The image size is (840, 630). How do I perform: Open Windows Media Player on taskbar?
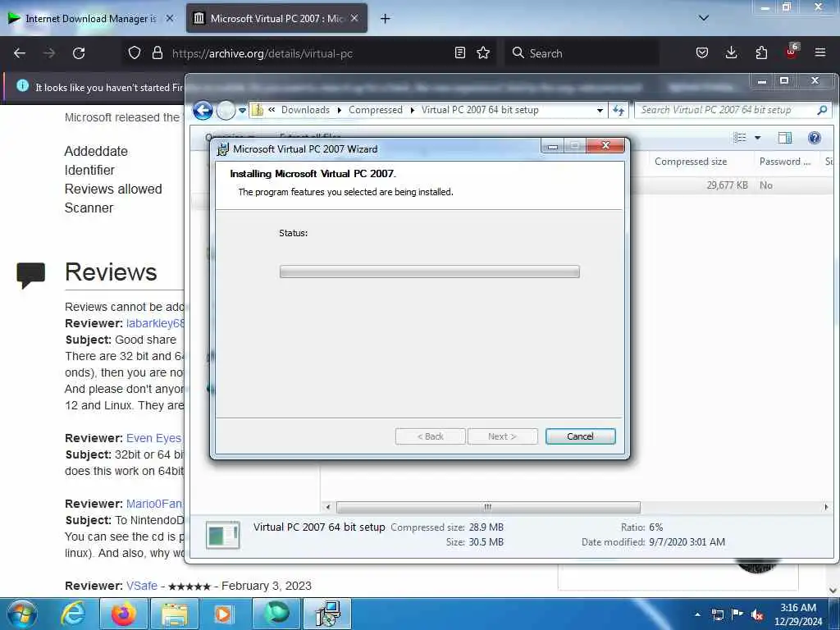(x=223, y=614)
